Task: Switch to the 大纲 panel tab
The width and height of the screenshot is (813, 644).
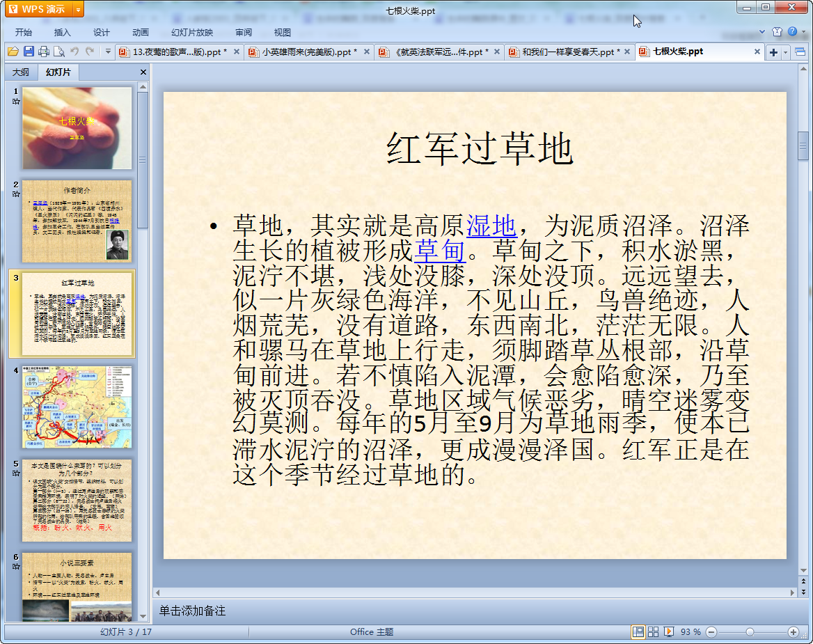Action: (x=22, y=72)
